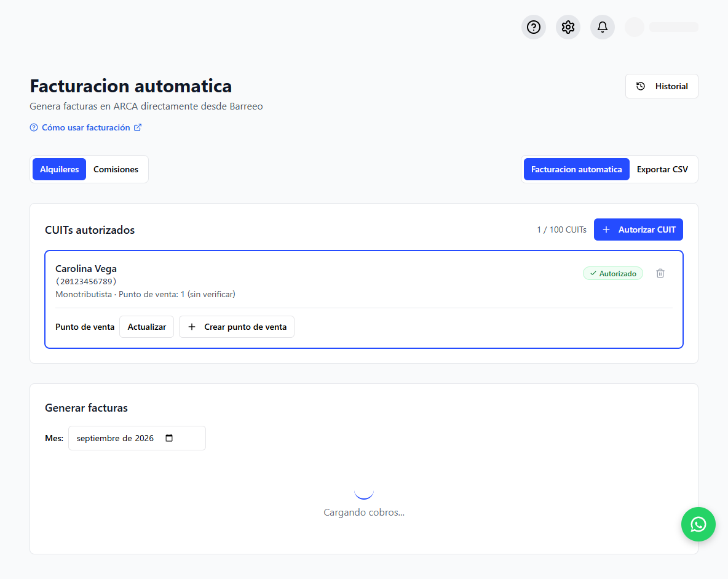Click the Carolina Vega name
This screenshot has height=579, width=728.
click(x=86, y=269)
